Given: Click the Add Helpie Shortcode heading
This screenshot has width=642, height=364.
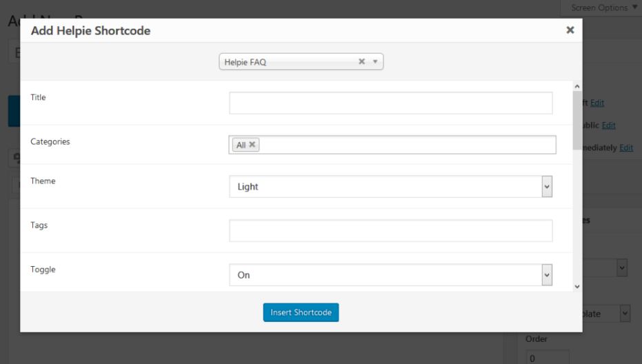Looking at the screenshot, I should [90, 31].
